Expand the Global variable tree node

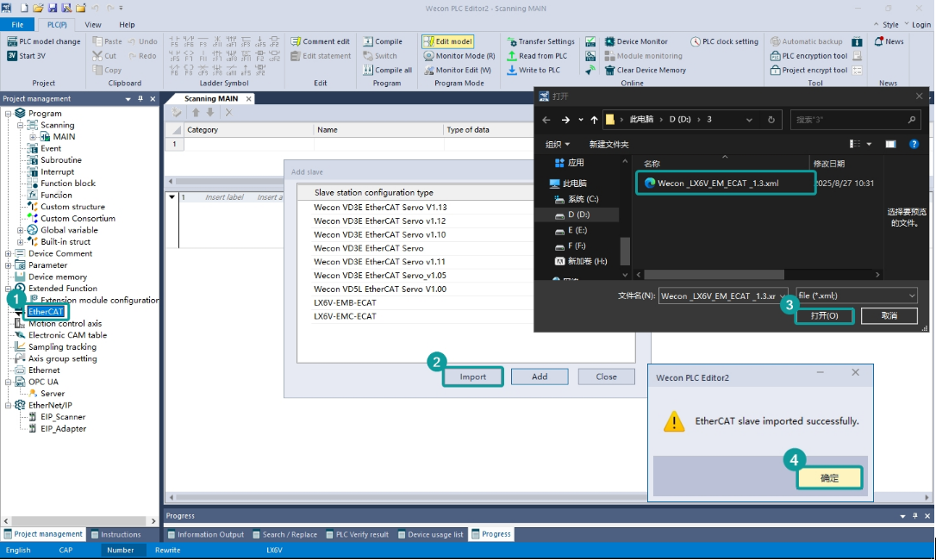tap(21, 230)
